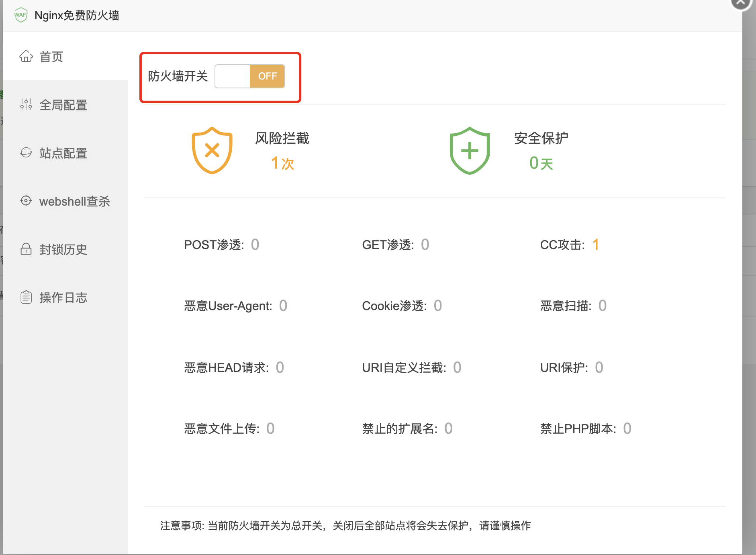The height and width of the screenshot is (555, 756).
Task: Open 操作日志 via the document icon
Action: click(x=26, y=297)
